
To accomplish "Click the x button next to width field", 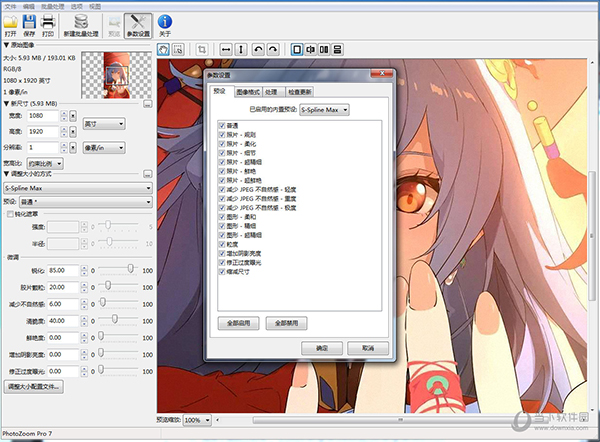I will [73, 116].
